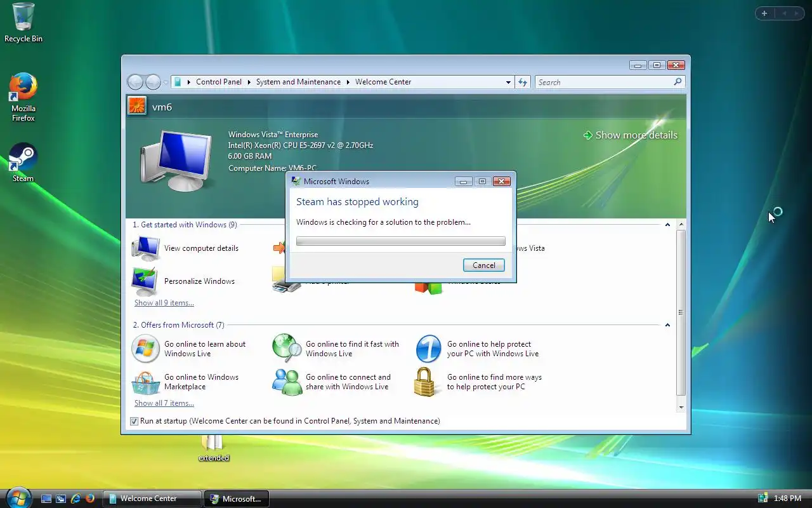812x508 pixels.
Task: Click the View computer details icon
Action: pyautogui.click(x=146, y=248)
